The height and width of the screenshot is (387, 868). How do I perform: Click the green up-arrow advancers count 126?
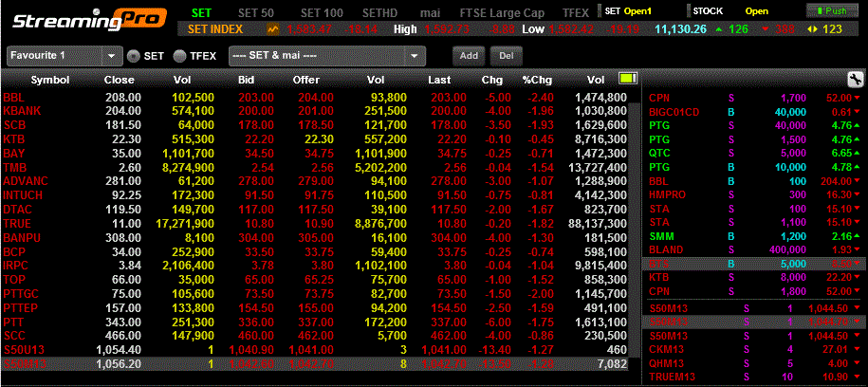733,29
